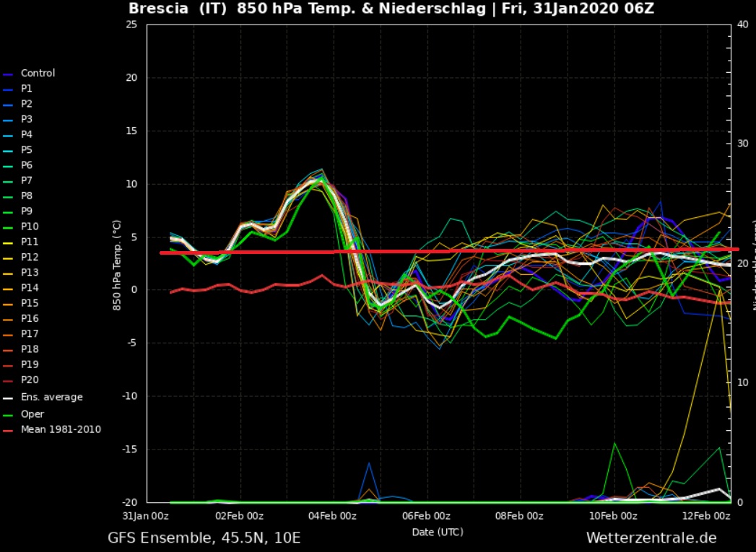Select the "-10" temperature axis label

tap(129, 396)
